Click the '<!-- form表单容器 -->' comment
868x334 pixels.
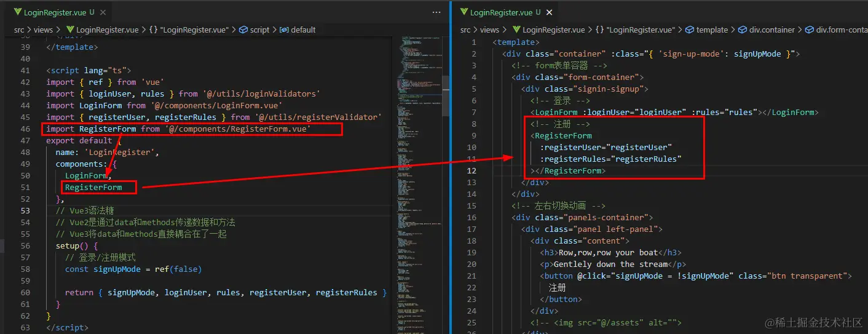click(559, 66)
